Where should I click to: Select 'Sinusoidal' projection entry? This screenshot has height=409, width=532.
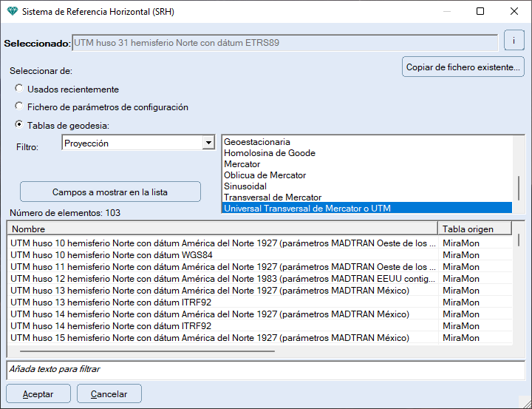[245, 186]
